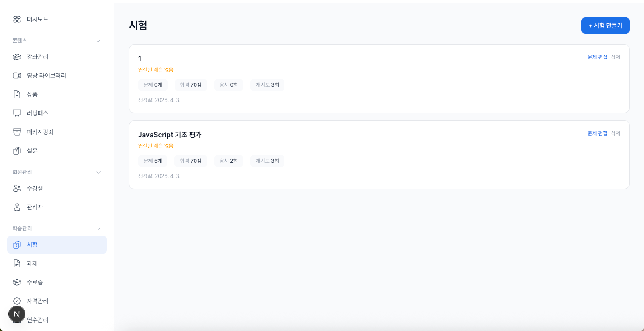This screenshot has width=644, height=331.
Task: Go to 수료증 sidebar item
Action: coord(57,282)
